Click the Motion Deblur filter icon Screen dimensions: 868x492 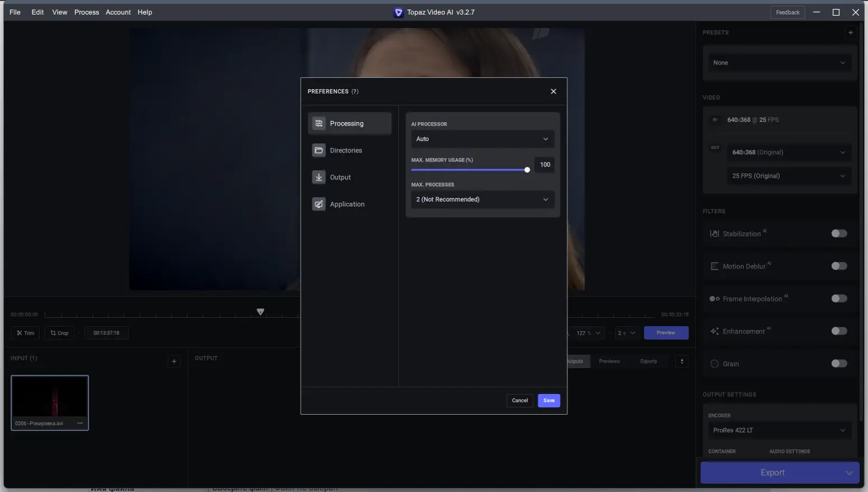(715, 266)
